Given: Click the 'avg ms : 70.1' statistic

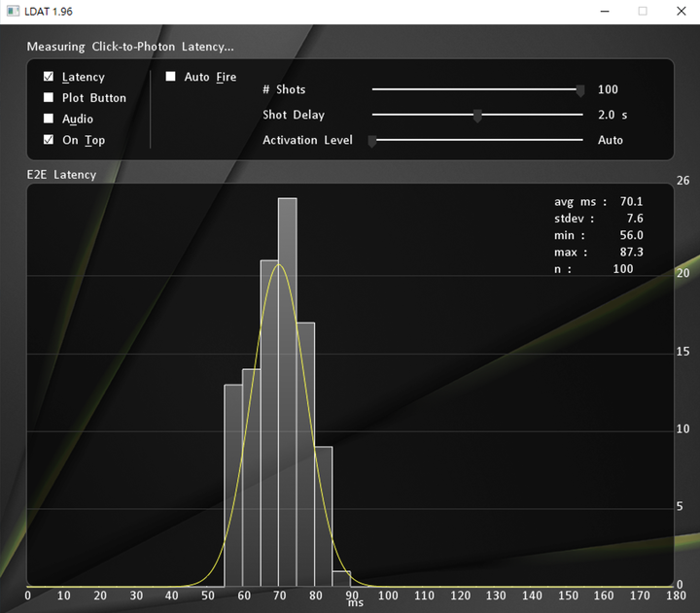Looking at the screenshot, I should pyautogui.click(x=598, y=202).
